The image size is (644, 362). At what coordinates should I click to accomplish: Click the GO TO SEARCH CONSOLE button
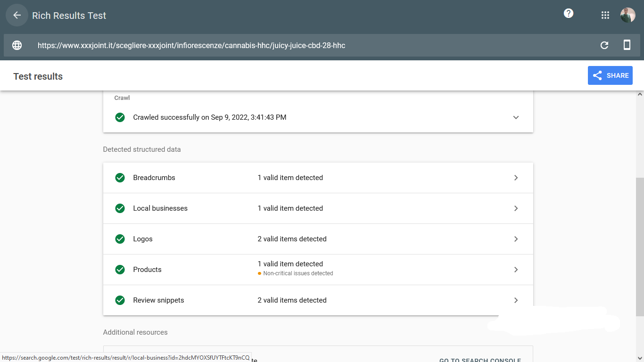[480, 360]
